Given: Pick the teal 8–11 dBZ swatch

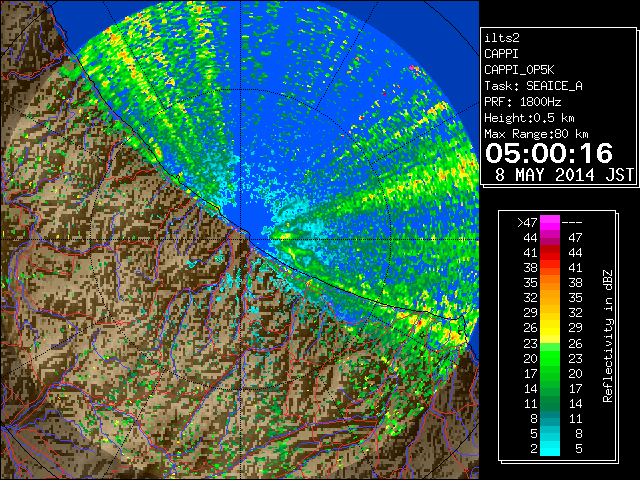Looking at the screenshot, I should click(x=550, y=419).
